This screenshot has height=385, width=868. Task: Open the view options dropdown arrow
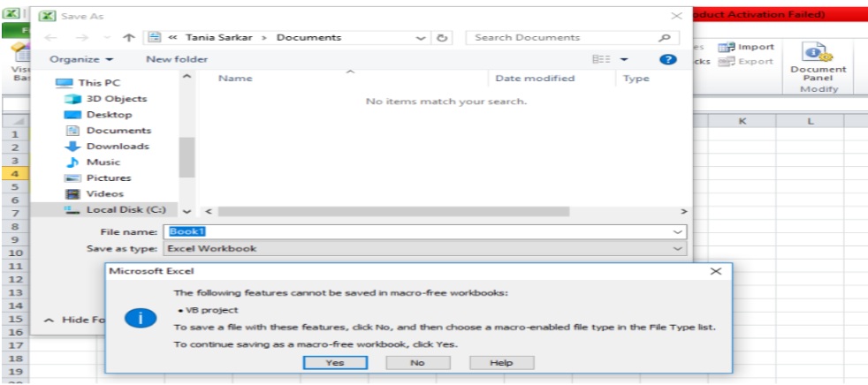point(624,59)
